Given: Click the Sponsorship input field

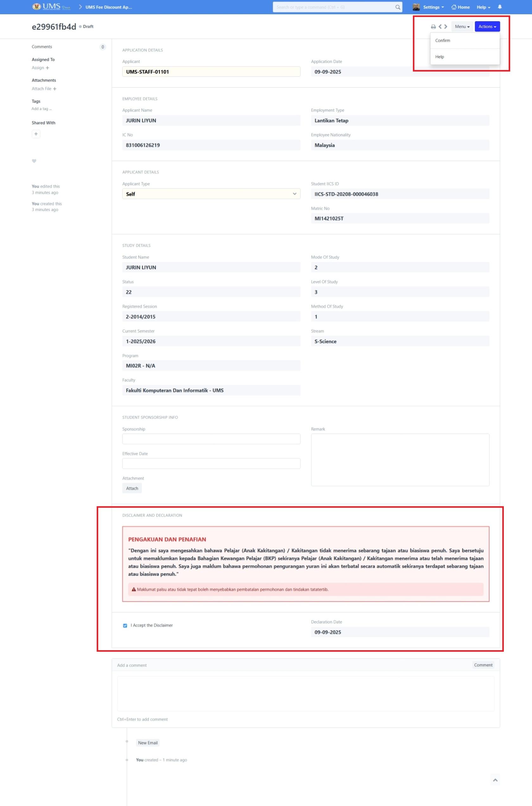Looking at the screenshot, I should point(211,439).
